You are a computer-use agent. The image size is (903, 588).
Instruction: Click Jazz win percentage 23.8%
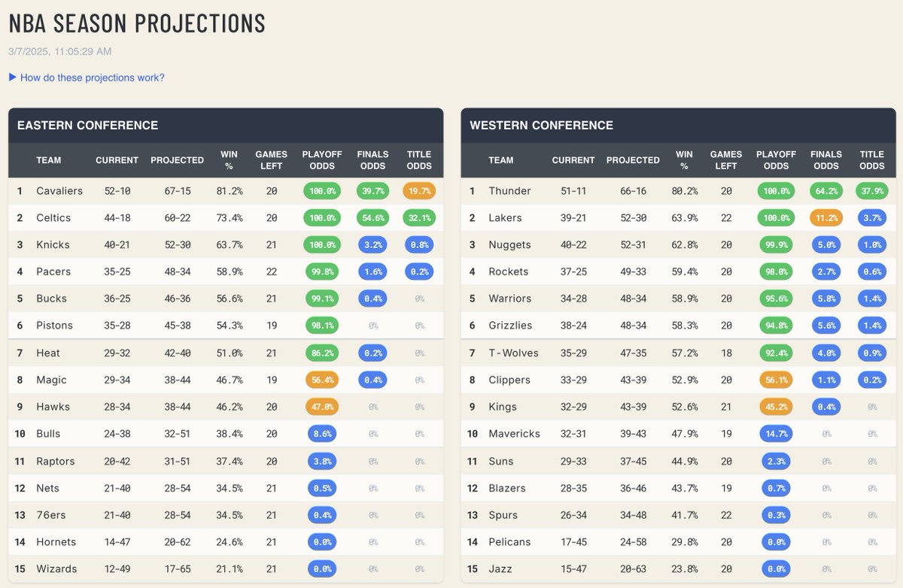[684, 569]
